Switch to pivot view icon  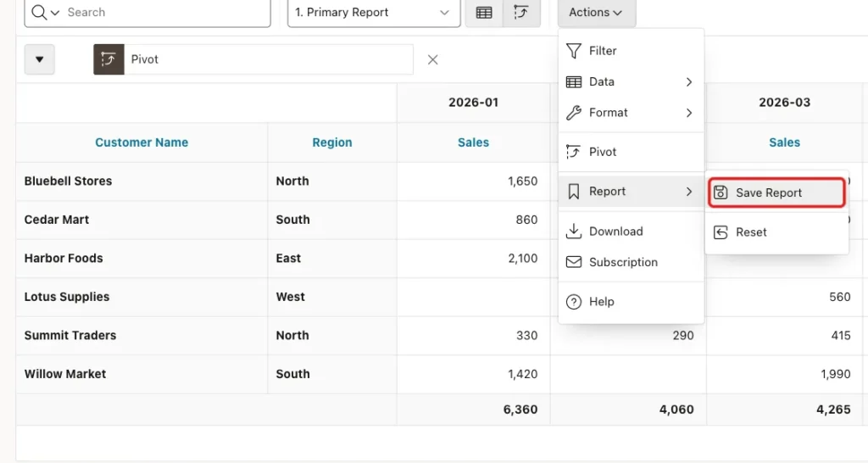click(x=521, y=12)
